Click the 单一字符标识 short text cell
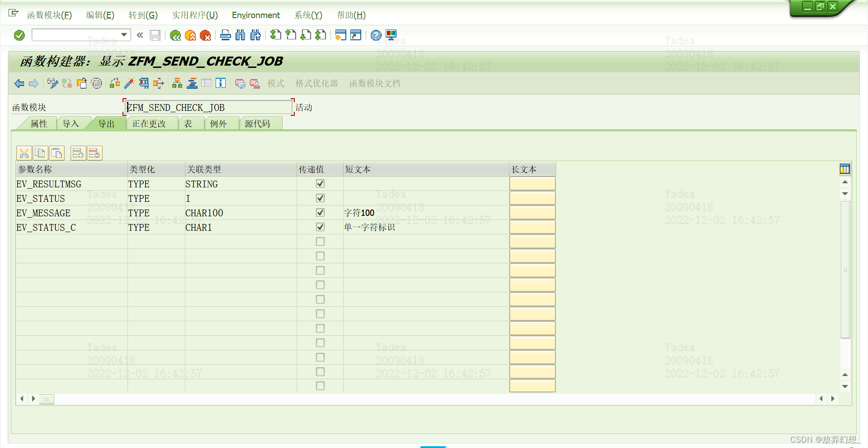 pyautogui.click(x=426, y=227)
